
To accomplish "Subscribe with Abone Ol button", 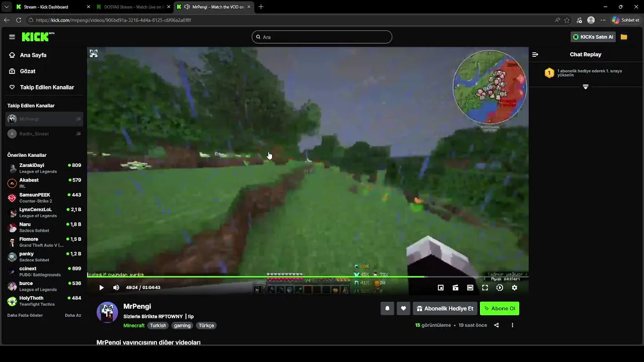I will point(500,309).
